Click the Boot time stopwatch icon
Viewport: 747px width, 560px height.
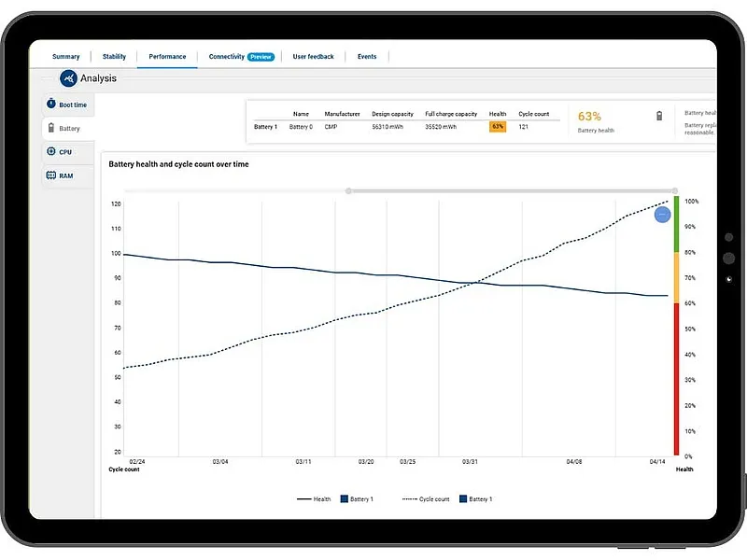point(51,104)
